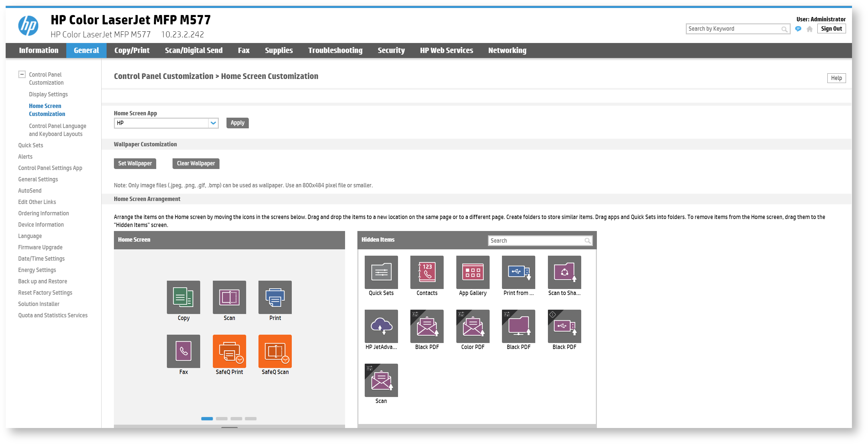Open the Help button
Screen dimensions: 868x444
836,78
